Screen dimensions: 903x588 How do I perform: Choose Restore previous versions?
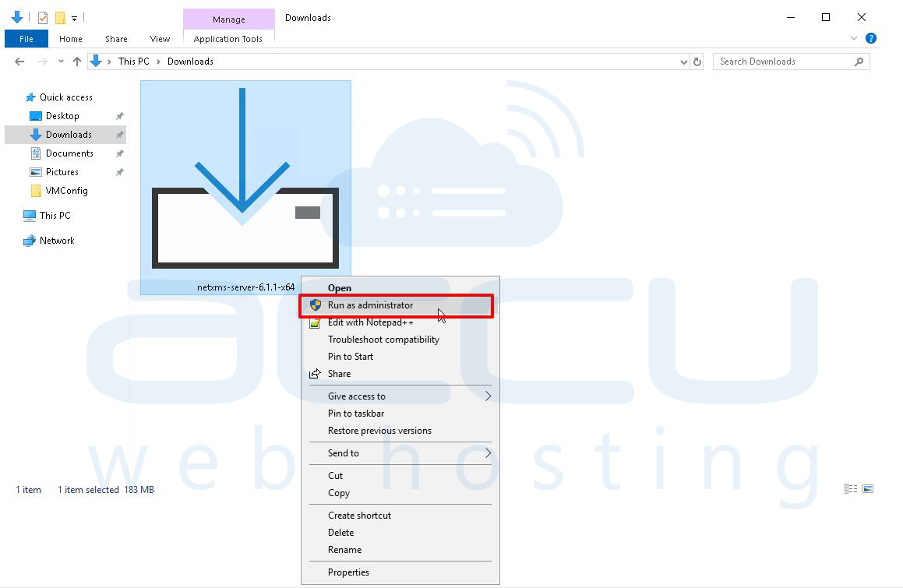pos(400,431)
